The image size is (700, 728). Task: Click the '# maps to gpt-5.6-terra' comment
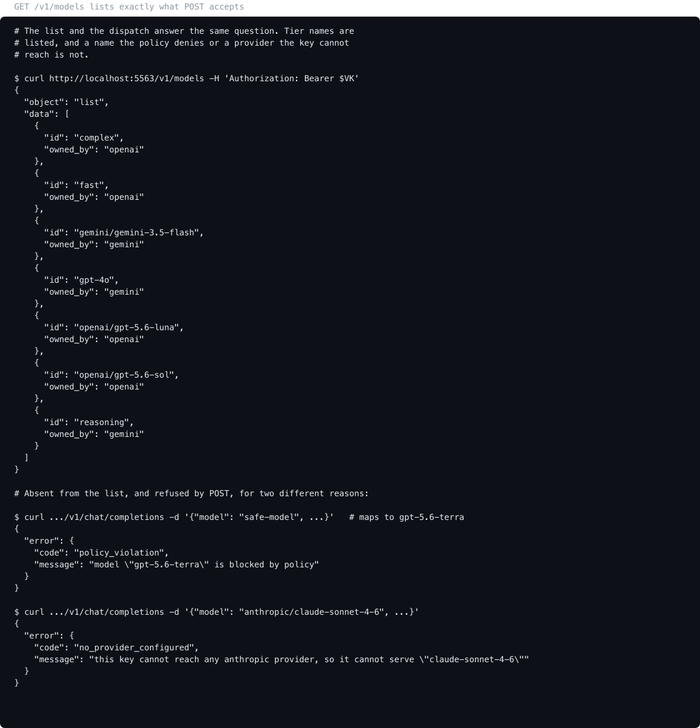pos(406,517)
